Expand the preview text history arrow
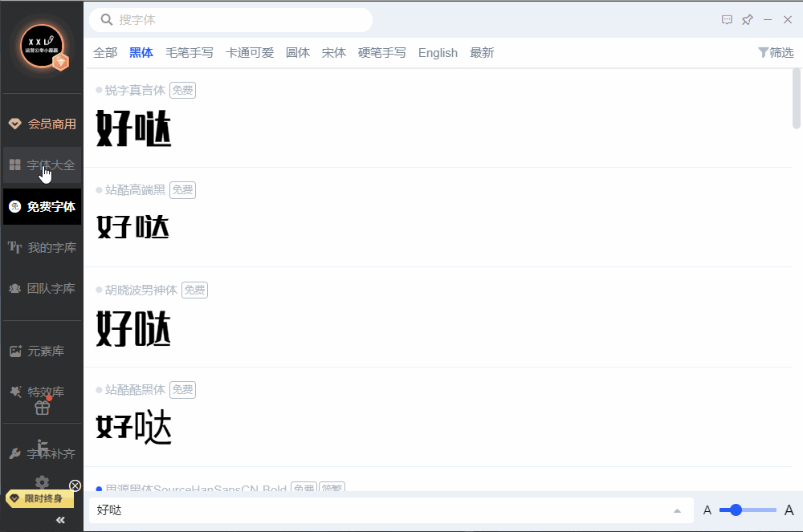This screenshot has height=532, width=803. [677, 510]
